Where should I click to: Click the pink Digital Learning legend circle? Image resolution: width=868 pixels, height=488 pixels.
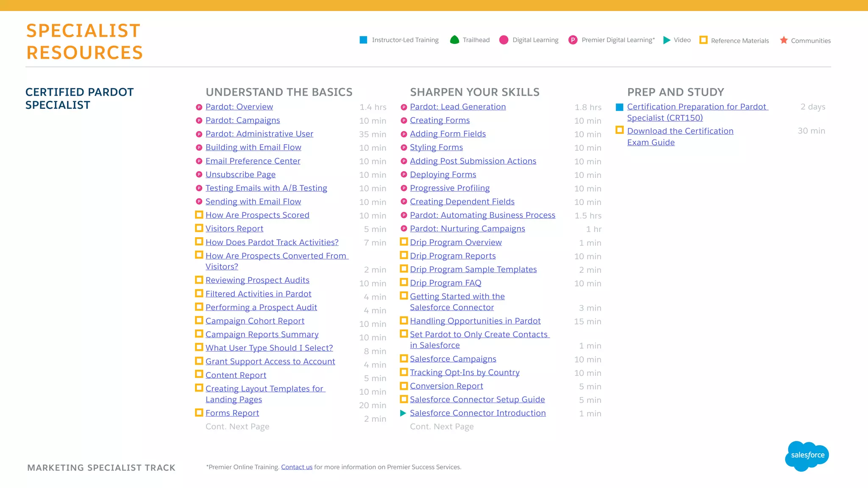pos(504,40)
